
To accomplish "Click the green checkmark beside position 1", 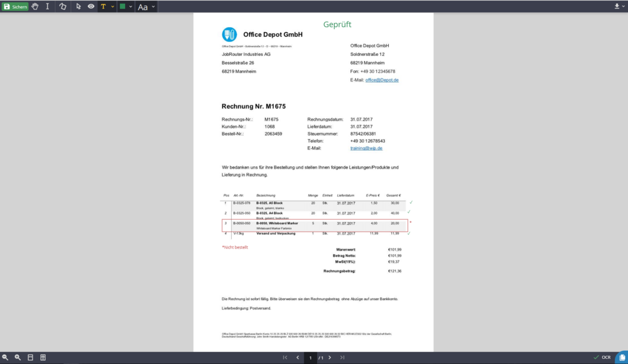I will click(x=411, y=202).
